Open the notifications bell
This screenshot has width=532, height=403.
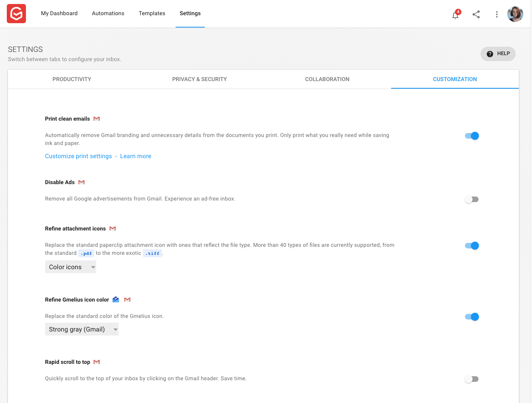click(455, 14)
